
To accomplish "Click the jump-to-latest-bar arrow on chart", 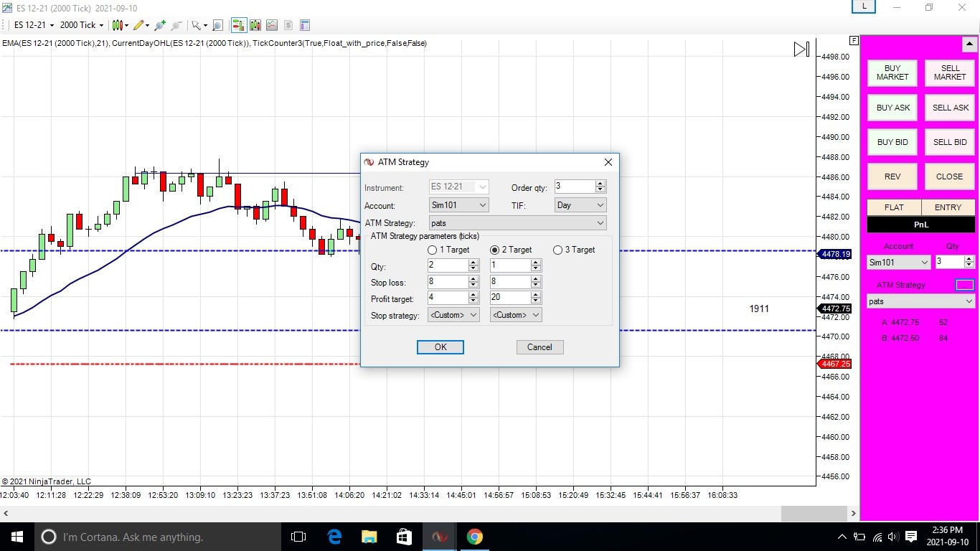I will coord(801,50).
